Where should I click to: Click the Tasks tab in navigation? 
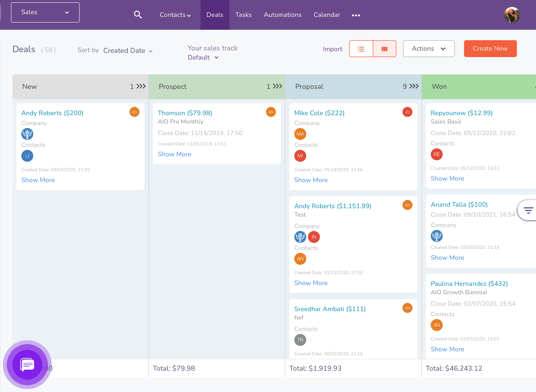pos(243,15)
